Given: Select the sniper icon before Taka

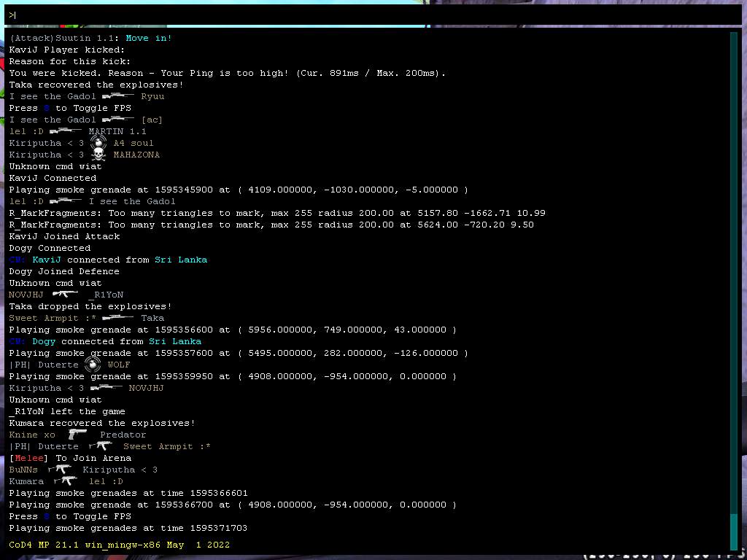Looking at the screenshot, I should pos(118,318).
